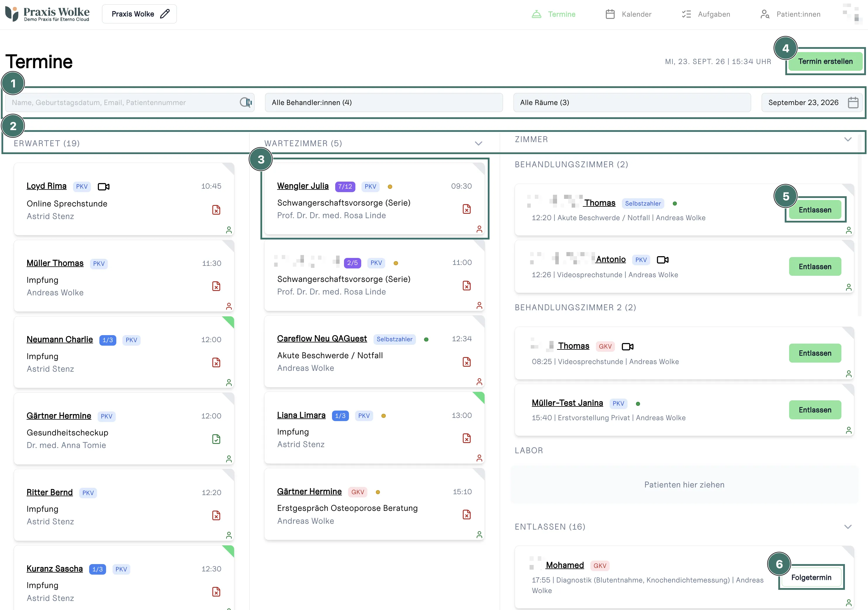868x610 pixels.
Task: Click the pencil edit icon beside Praxis Wolke
Action: tap(165, 14)
